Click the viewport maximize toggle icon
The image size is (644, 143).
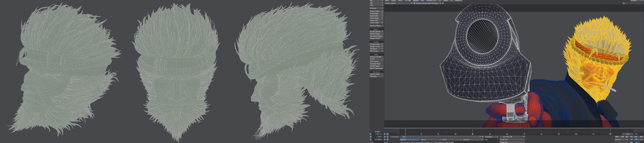click(x=642, y=3)
